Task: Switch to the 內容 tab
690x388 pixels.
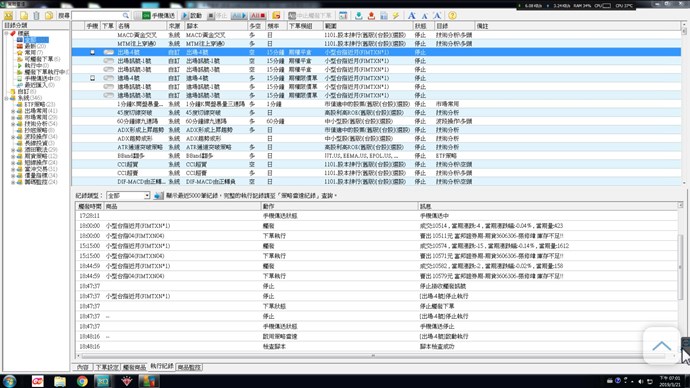Action: click(x=82, y=367)
